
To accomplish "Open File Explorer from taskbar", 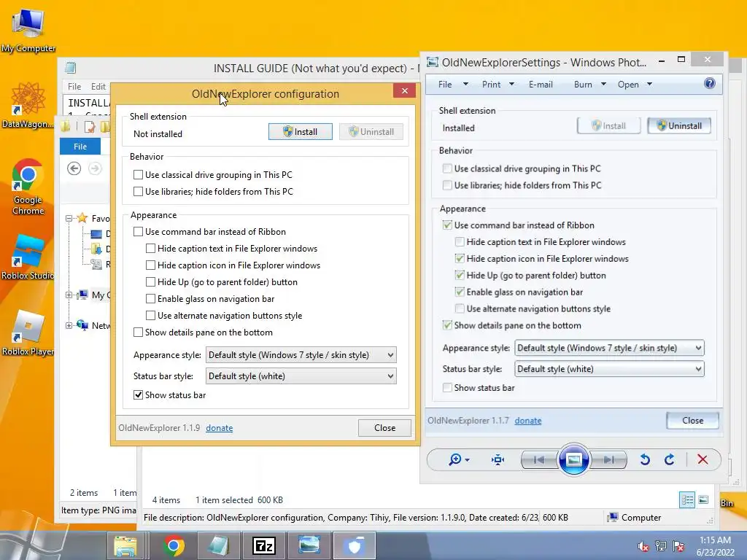I will tap(125, 545).
